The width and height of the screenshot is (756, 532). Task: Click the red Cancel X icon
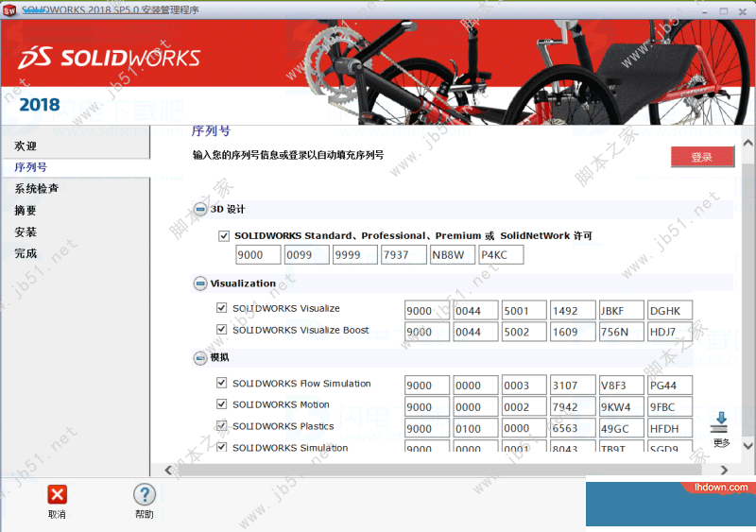pyautogui.click(x=58, y=495)
